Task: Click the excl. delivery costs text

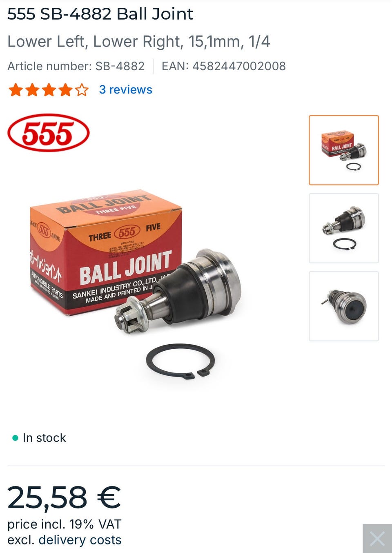Action: click(x=65, y=540)
